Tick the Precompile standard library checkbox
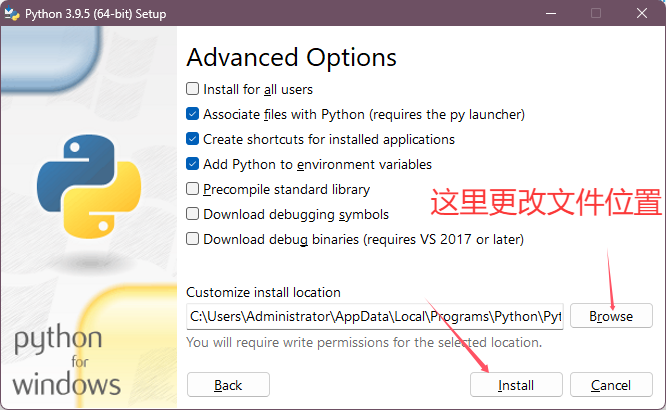Viewport: 666px width, 410px height. (x=193, y=189)
